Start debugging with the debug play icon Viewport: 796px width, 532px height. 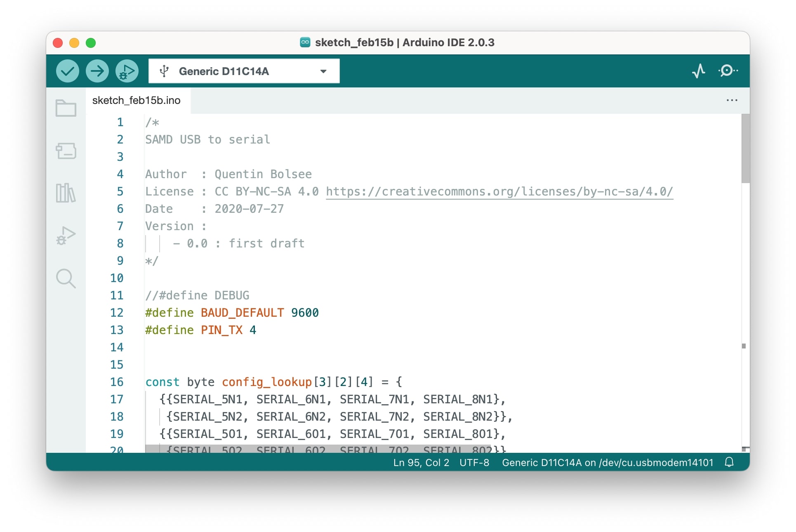[x=127, y=71]
